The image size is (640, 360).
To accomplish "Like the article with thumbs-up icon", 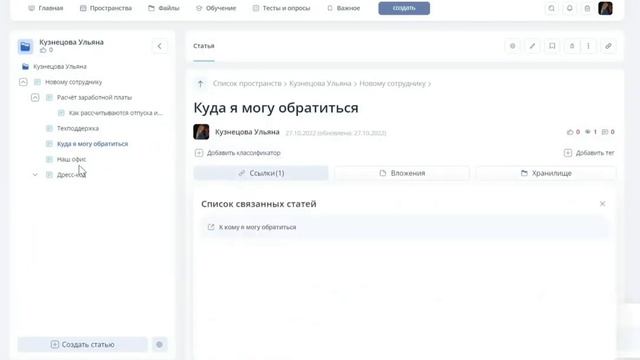I will coord(570,132).
